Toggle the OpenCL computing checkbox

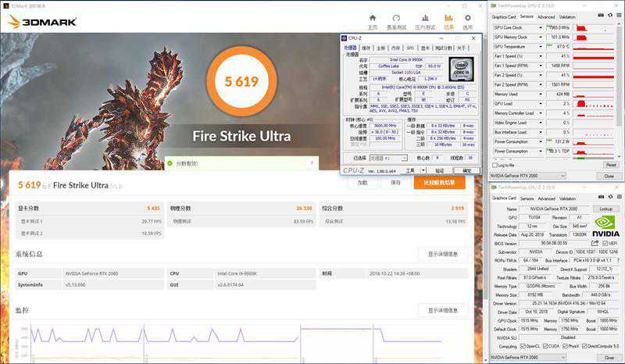pos(523,346)
